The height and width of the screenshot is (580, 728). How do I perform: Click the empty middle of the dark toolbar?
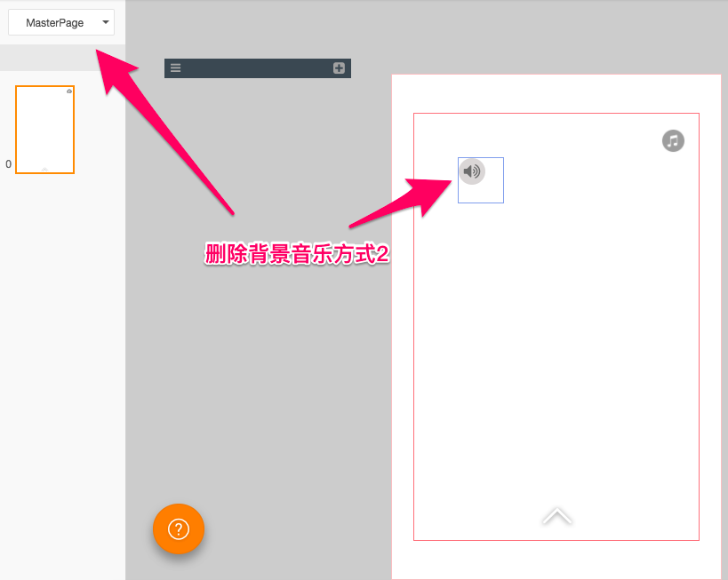[x=258, y=68]
